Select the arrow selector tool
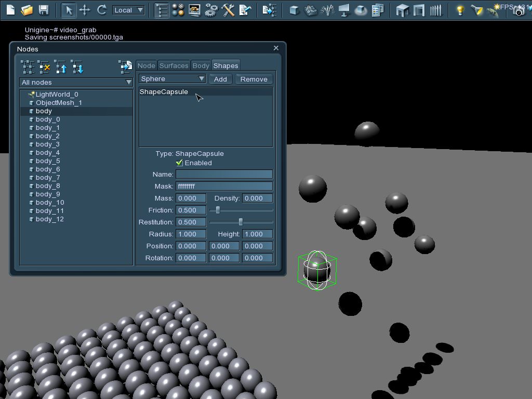Screen dimensions: 532x399 tap(69, 10)
